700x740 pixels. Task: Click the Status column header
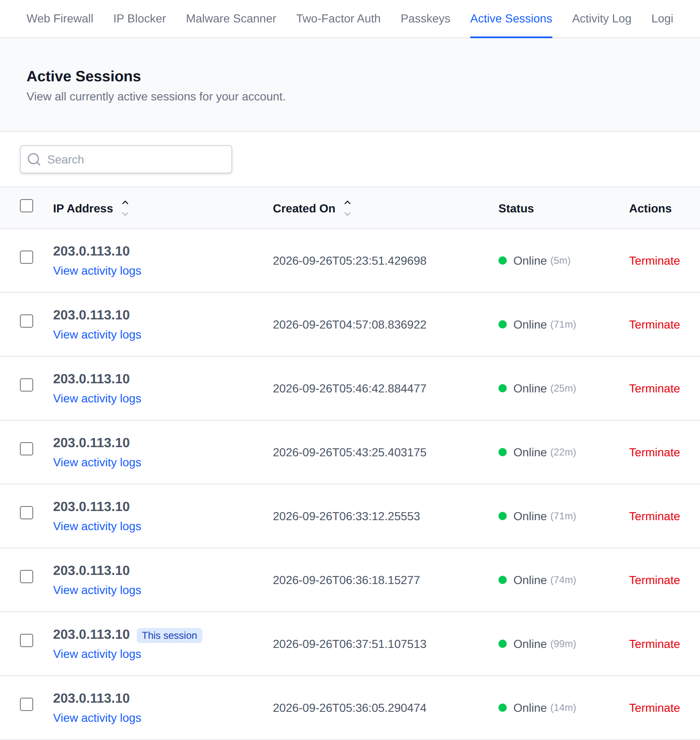pos(516,208)
